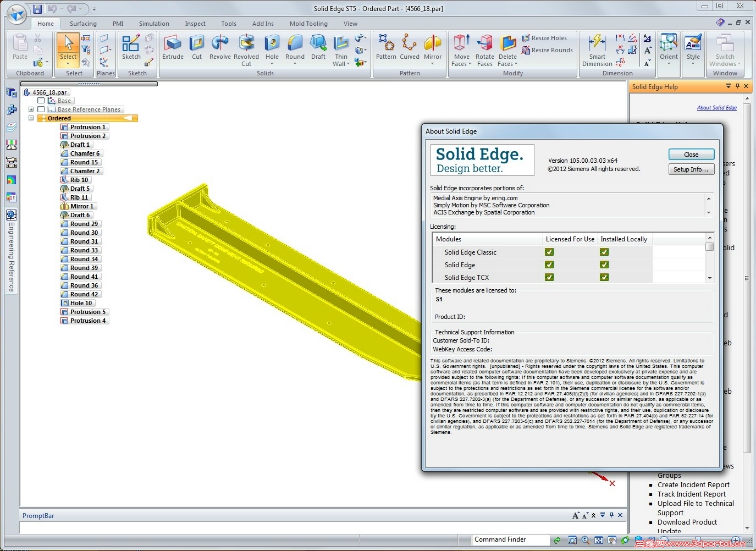
Task: Select the Pattern tool
Action: pyautogui.click(x=386, y=47)
